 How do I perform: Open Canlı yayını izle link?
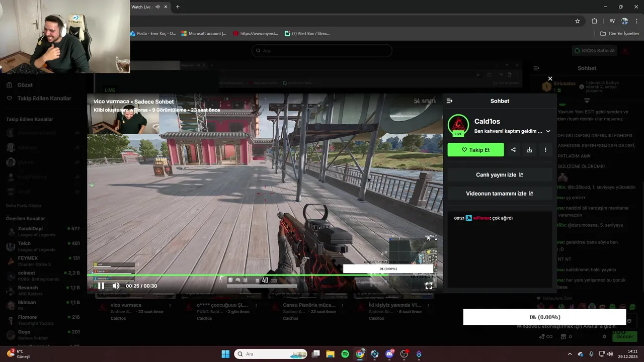(500, 174)
